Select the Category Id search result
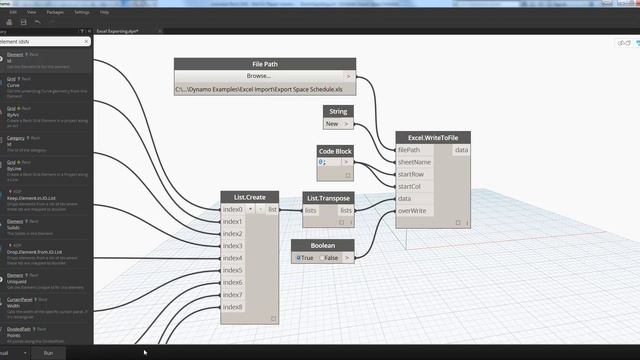Screen dimensions: 640x360 pyautogui.click(x=47, y=144)
